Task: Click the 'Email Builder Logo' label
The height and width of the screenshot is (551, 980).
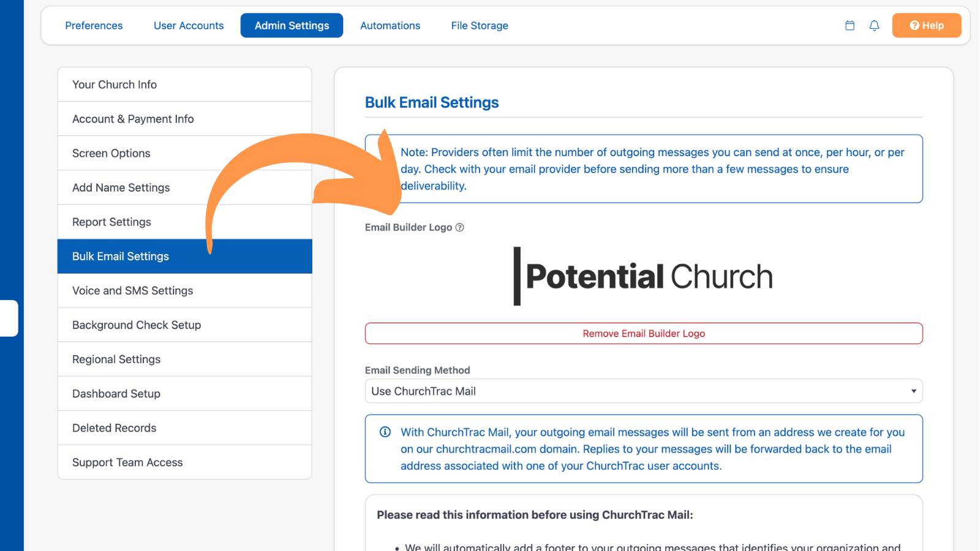Action: click(409, 228)
